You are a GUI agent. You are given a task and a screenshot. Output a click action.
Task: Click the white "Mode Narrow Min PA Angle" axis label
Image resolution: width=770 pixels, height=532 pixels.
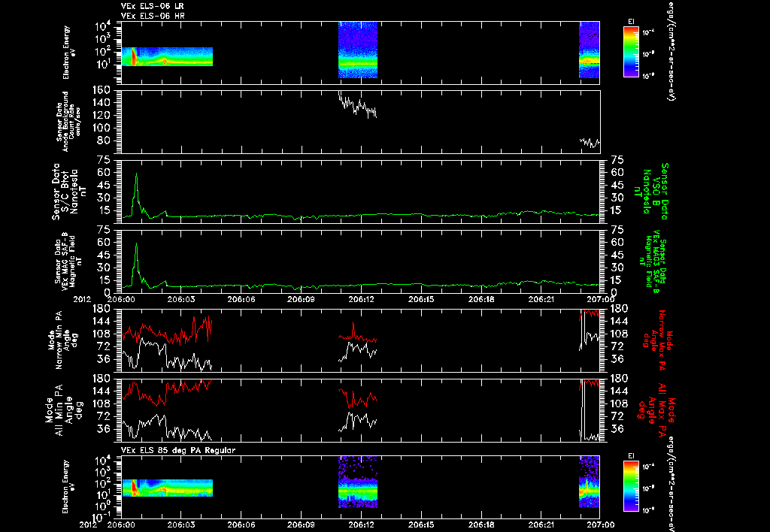tap(62, 340)
